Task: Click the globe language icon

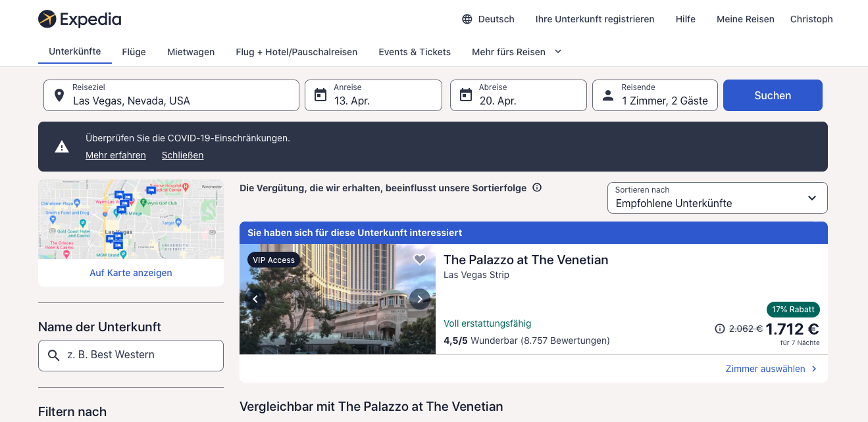Action: pyautogui.click(x=467, y=19)
